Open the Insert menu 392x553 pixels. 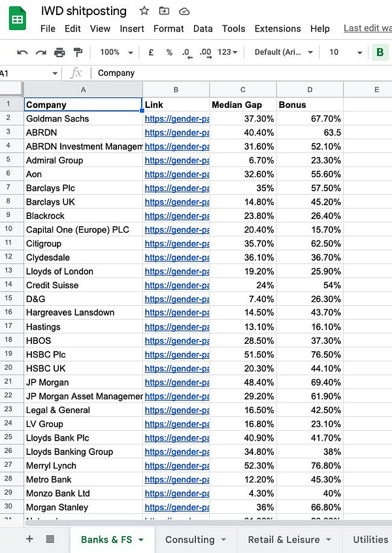(x=132, y=29)
